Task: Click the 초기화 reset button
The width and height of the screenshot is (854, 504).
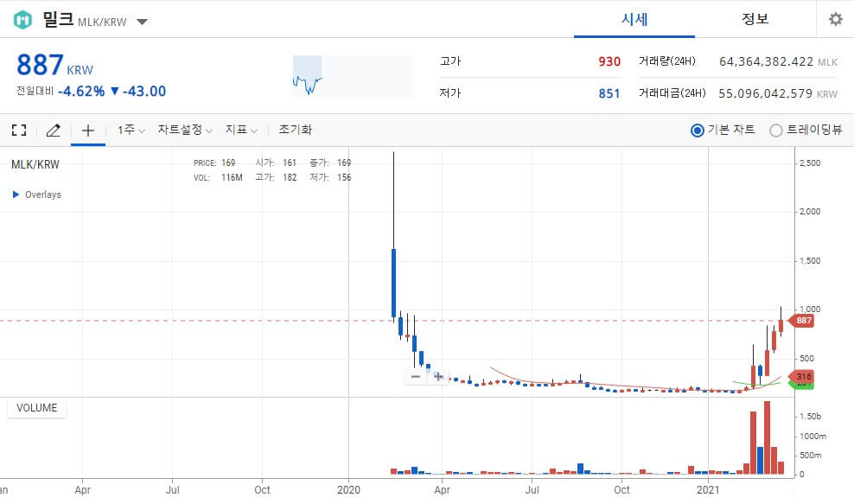Action: 296,130
